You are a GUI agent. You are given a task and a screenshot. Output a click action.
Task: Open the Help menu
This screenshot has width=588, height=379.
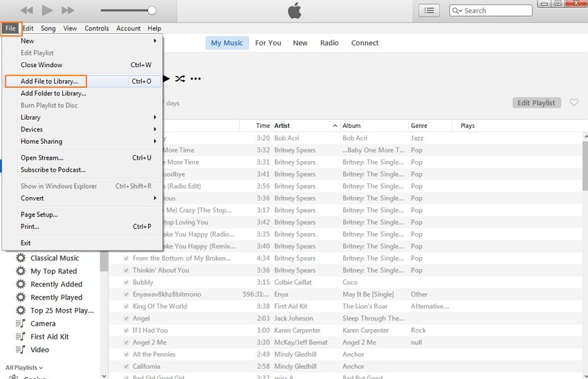point(154,28)
